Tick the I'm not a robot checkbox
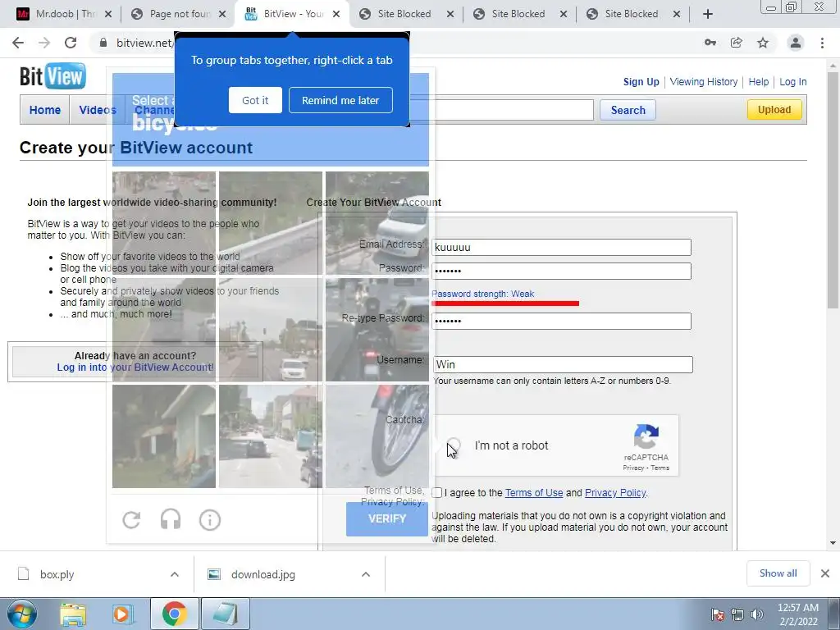840x630 pixels. click(454, 445)
